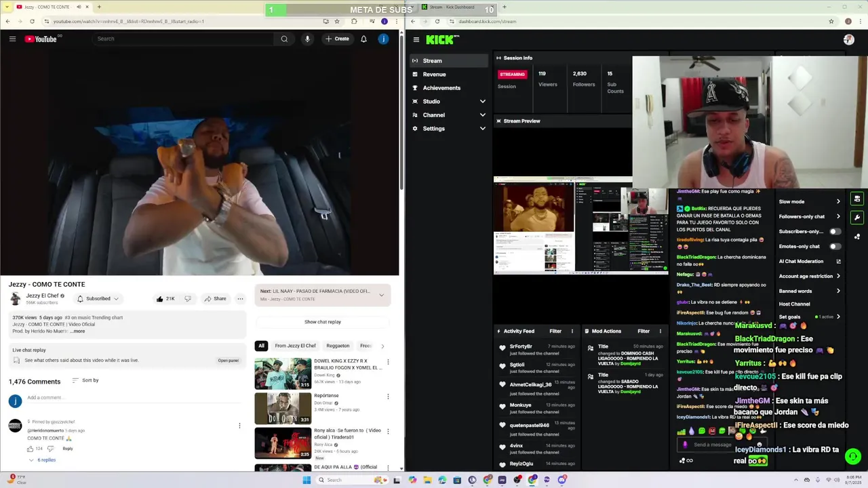Open Followers-only chat submenu
Viewport: 868px width, 488px height.
click(810, 216)
